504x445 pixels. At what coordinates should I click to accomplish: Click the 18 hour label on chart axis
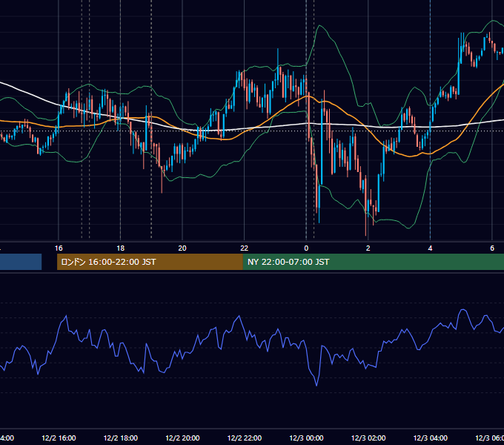point(121,248)
